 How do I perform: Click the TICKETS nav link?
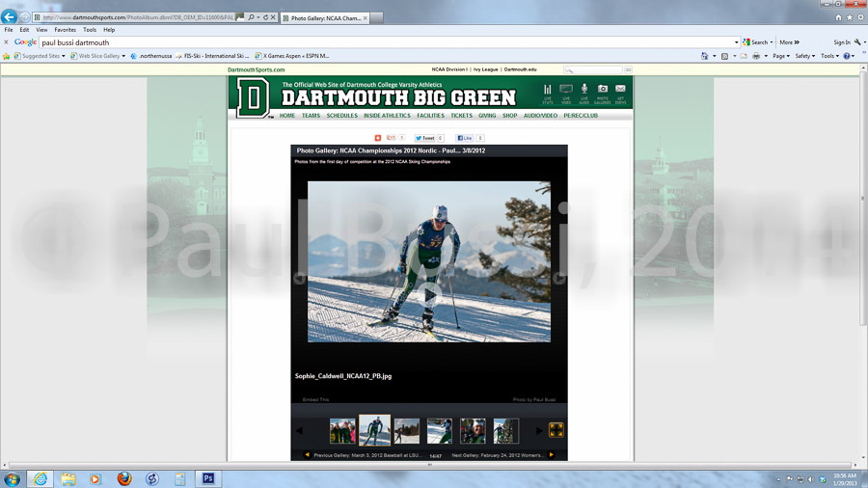[461, 116]
